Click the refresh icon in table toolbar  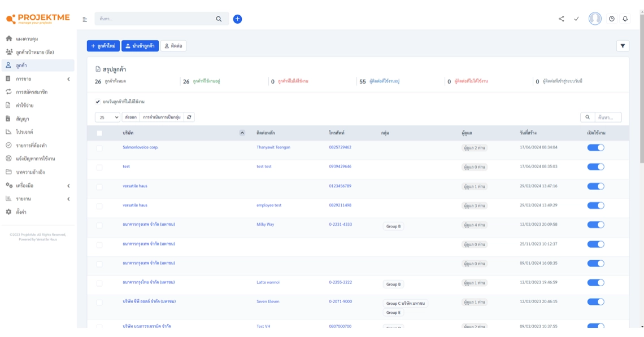tap(189, 117)
